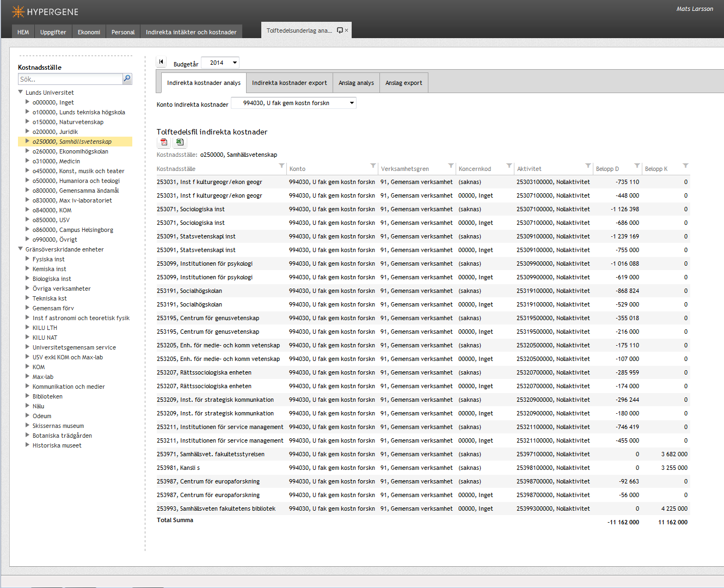Export table to PDF icon
The width and height of the screenshot is (724, 588).
(x=164, y=142)
